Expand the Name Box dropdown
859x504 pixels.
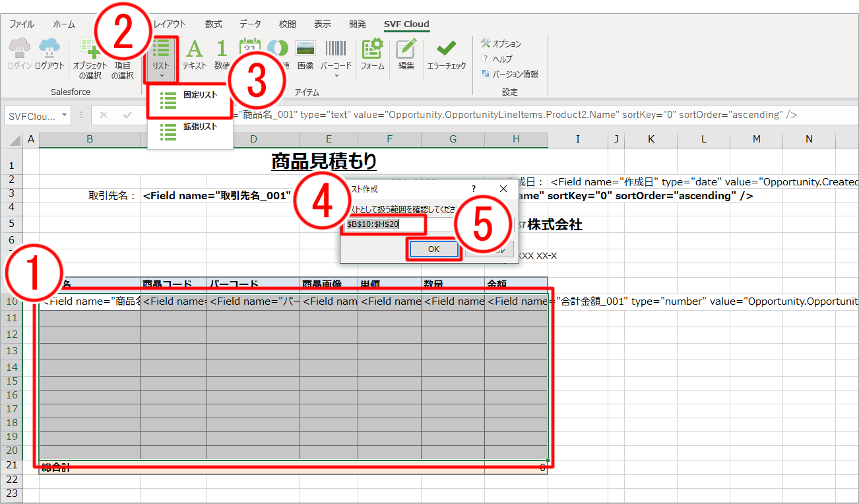pos(64,115)
